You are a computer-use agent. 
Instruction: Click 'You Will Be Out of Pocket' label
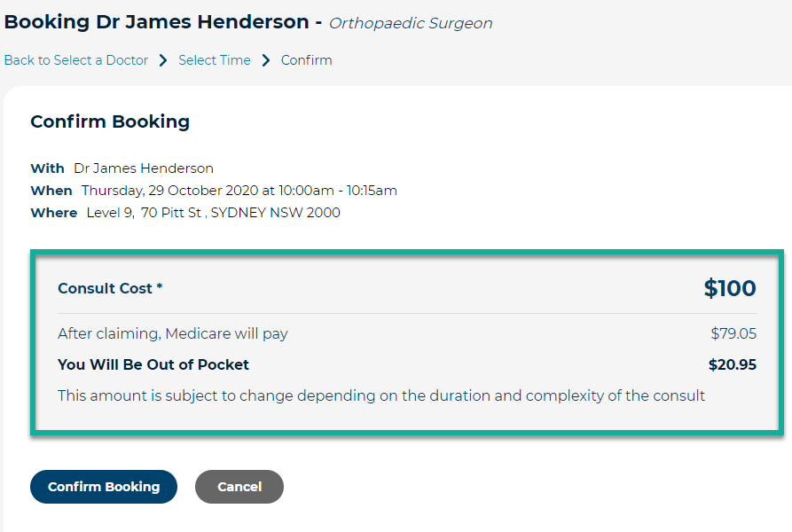[x=153, y=364]
